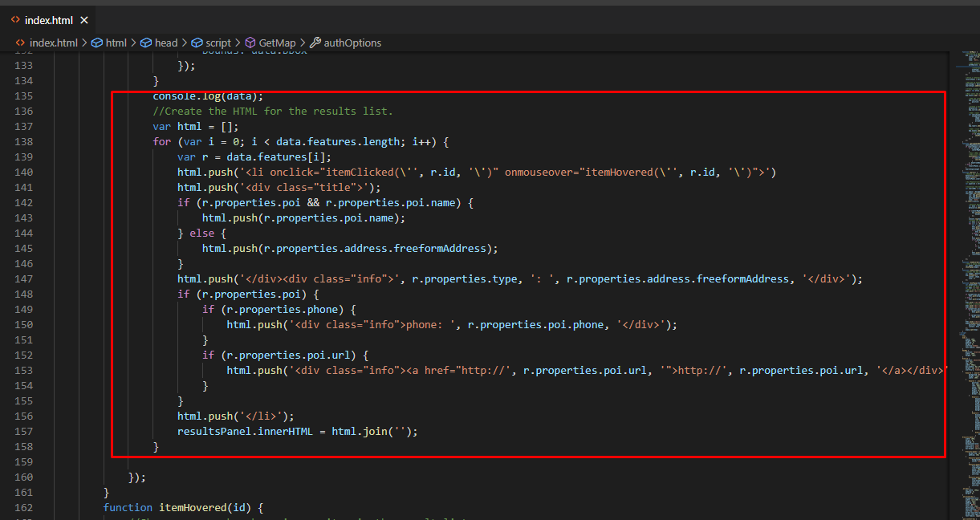Click the for loop over data.features.length
Viewport: 980px width, 520px height.
(300, 141)
